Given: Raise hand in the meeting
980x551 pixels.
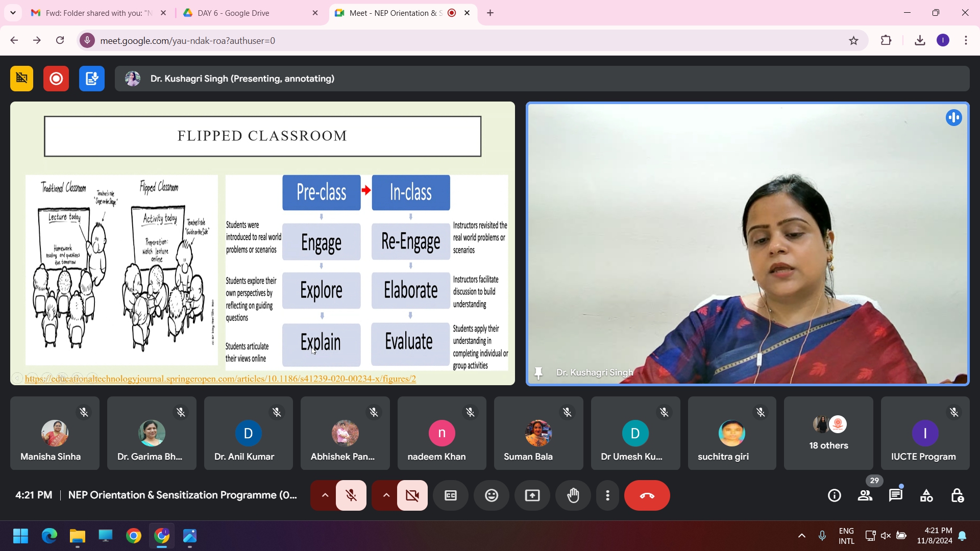Looking at the screenshot, I should click(573, 495).
